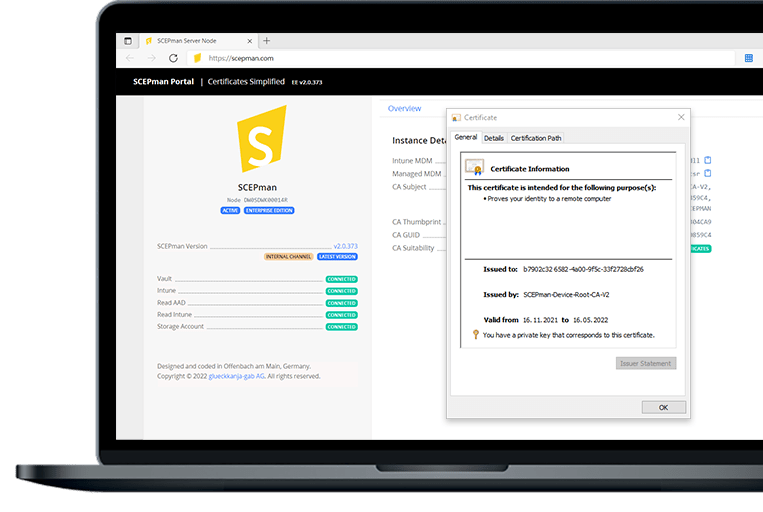Click the SCEPman Version label

pos(182,246)
